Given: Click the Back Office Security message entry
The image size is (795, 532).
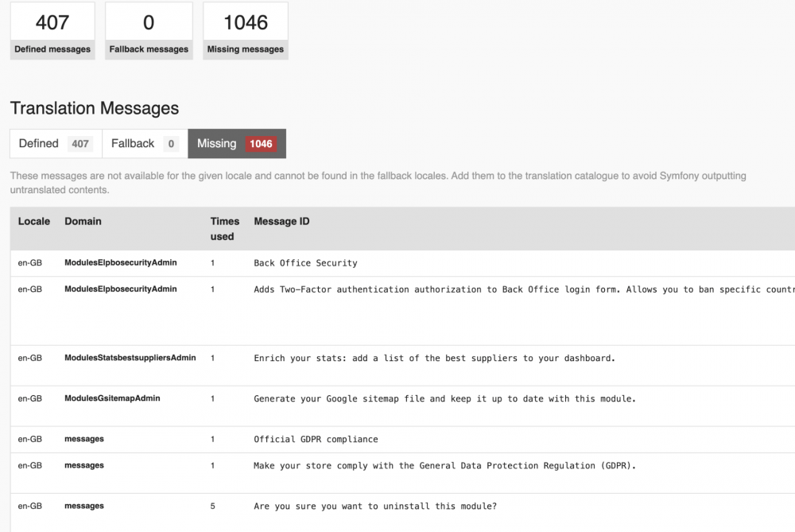Looking at the screenshot, I should tap(306, 262).
